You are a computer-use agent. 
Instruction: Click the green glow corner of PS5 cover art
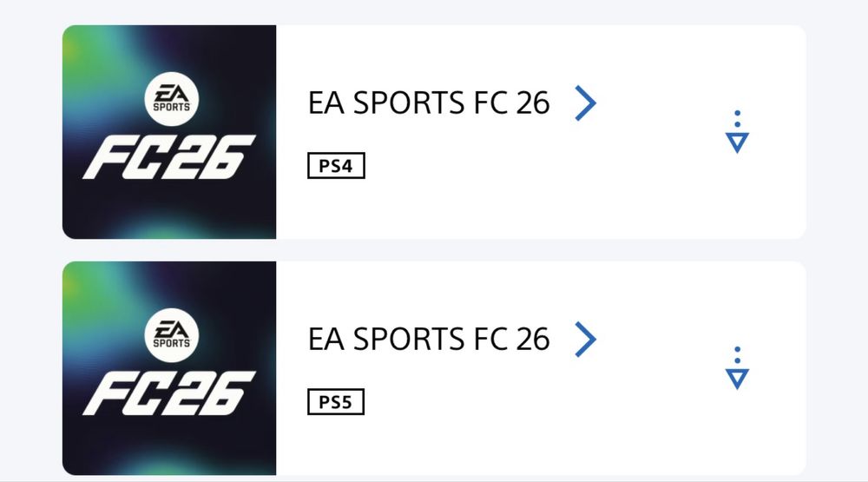coord(78,278)
